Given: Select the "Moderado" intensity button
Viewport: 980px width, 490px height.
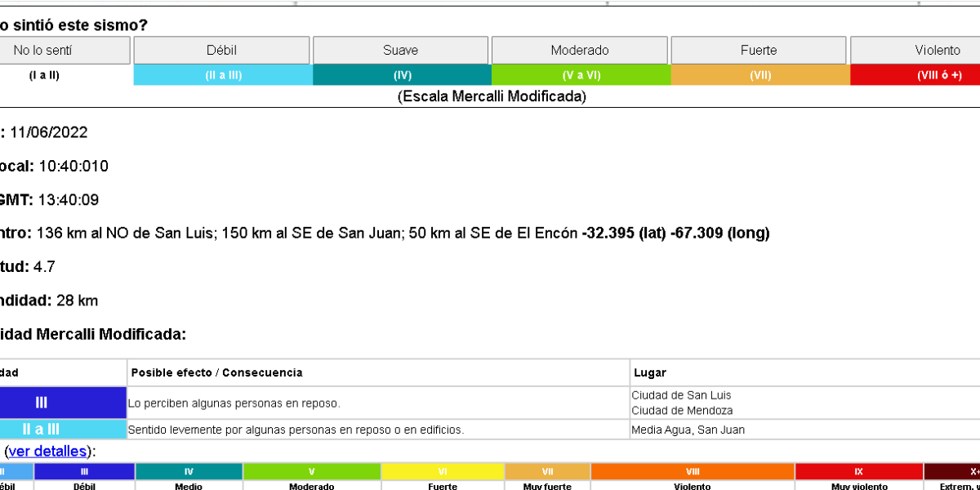Looking at the screenshot, I should (580, 50).
